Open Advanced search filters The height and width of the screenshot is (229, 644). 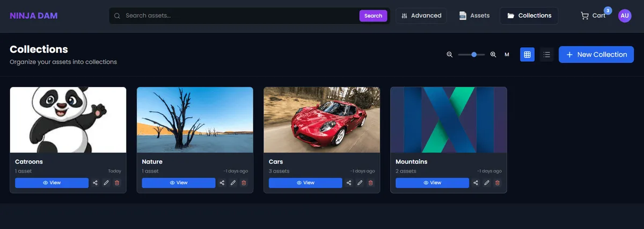[421, 16]
